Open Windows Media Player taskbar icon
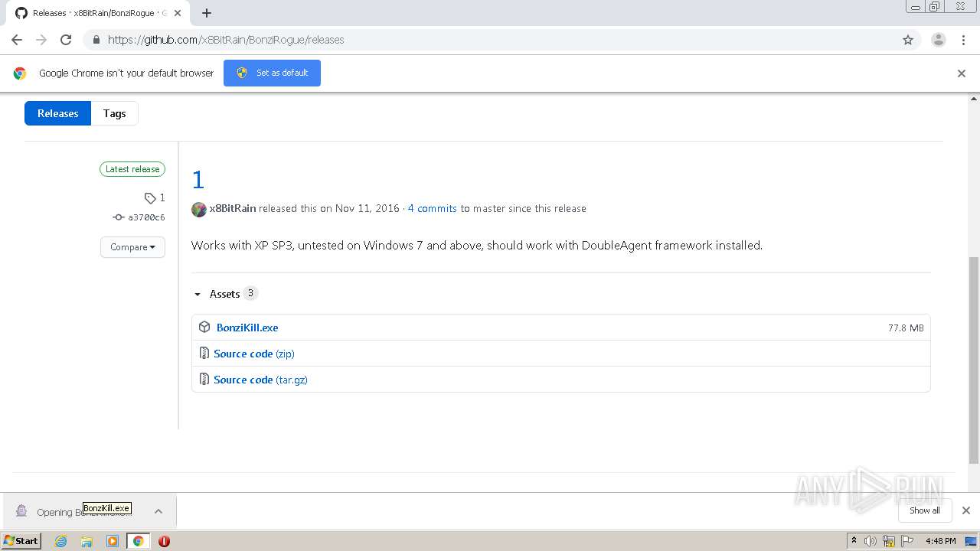The image size is (980, 551). pyautogui.click(x=113, y=541)
